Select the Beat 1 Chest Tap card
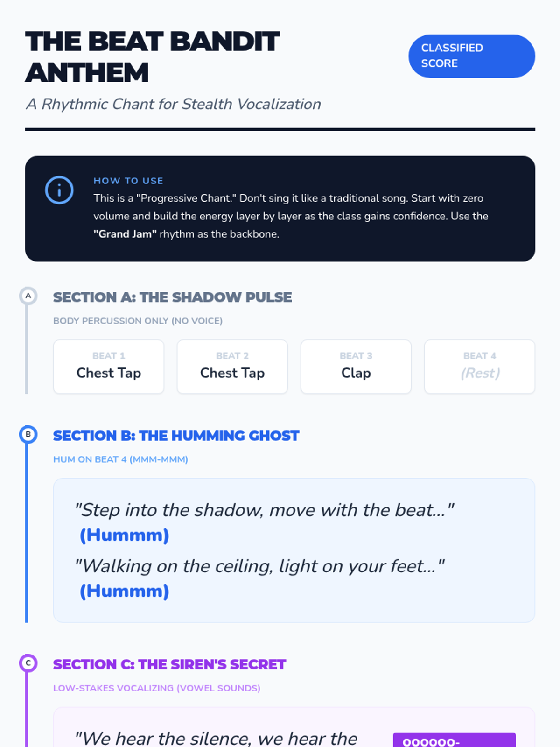This screenshot has height=747, width=560. click(x=109, y=367)
